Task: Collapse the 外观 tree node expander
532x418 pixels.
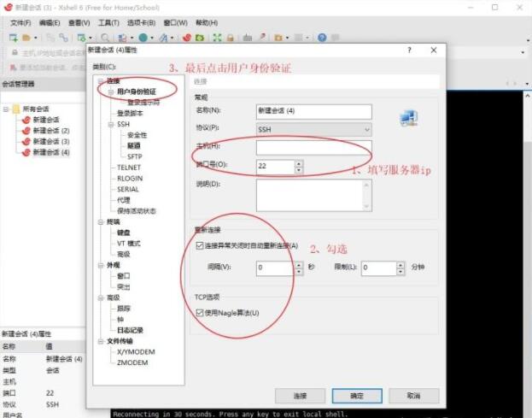Action: (101, 265)
